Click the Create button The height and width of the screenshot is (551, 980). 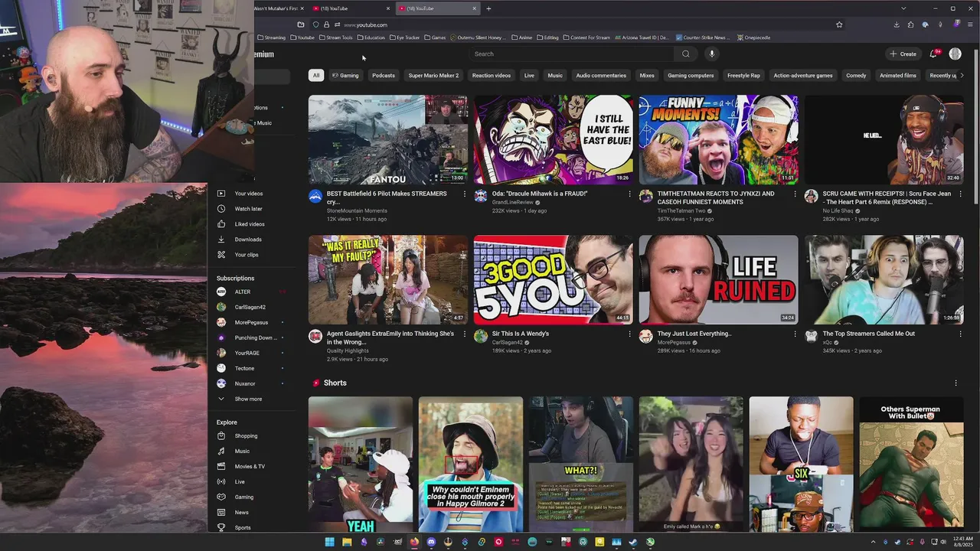coord(903,54)
